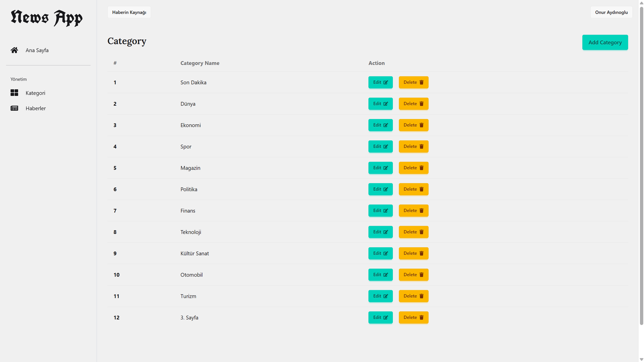
Task: Click the trash icon in Teknoloji row
Action: 421,232
